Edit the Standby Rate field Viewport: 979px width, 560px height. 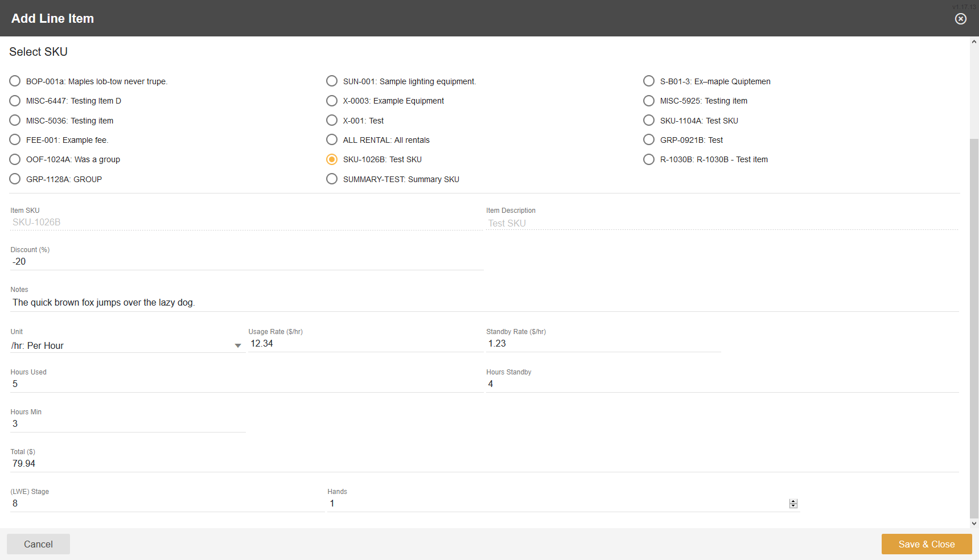pos(602,344)
